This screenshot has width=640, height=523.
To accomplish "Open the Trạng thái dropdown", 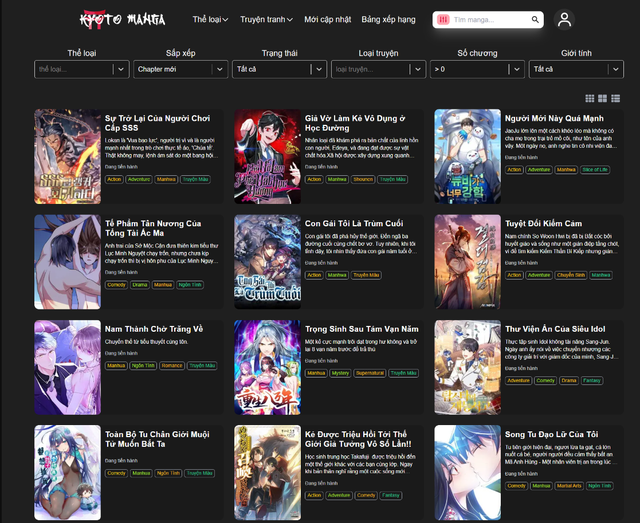I will click(x=280, y=69).
